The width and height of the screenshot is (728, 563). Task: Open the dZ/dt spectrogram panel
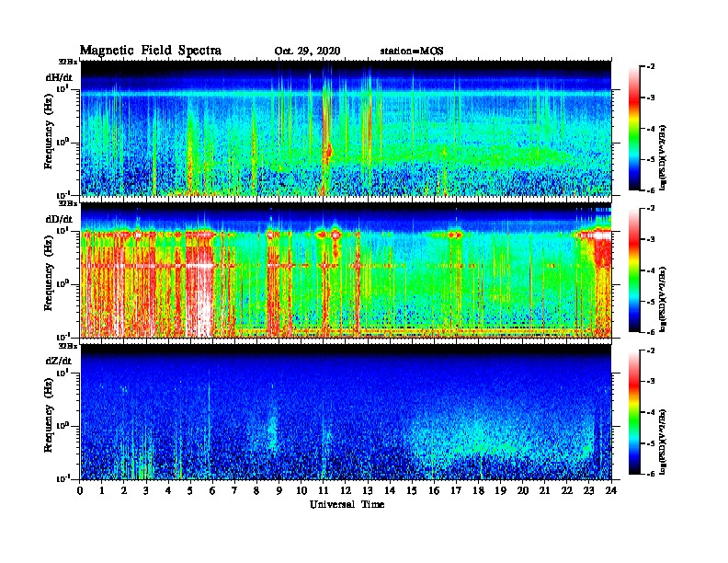point(346,412)
